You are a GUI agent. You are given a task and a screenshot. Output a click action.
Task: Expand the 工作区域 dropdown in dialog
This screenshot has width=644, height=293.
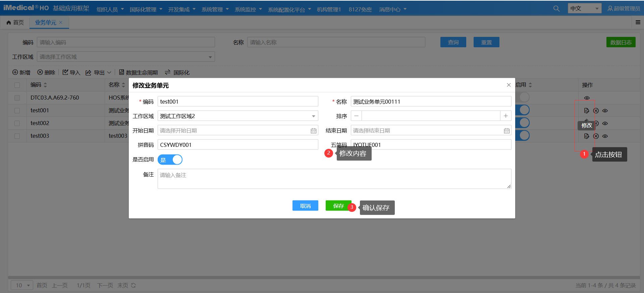tap(313, 116)
